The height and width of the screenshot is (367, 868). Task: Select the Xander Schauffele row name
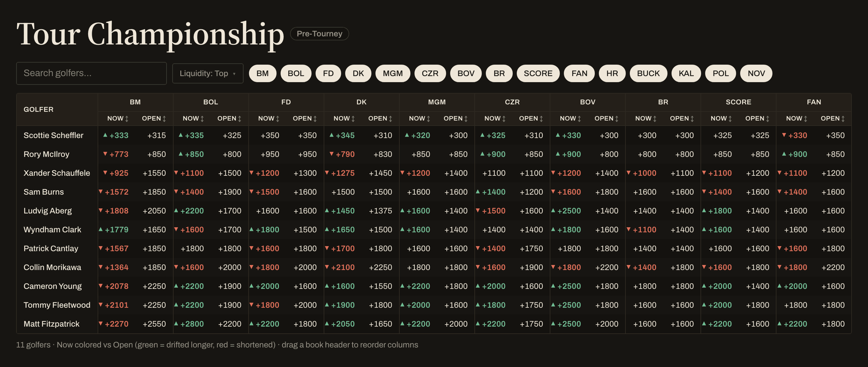[57, 173]
